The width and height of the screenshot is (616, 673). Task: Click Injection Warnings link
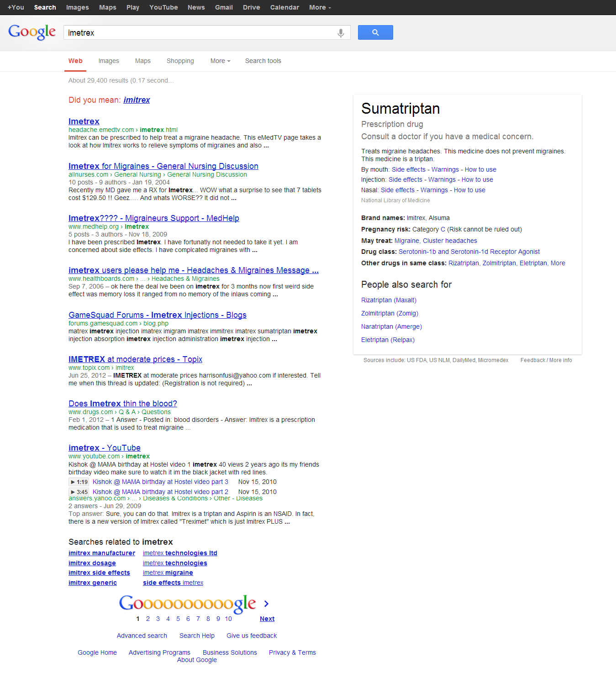[442, 180]
